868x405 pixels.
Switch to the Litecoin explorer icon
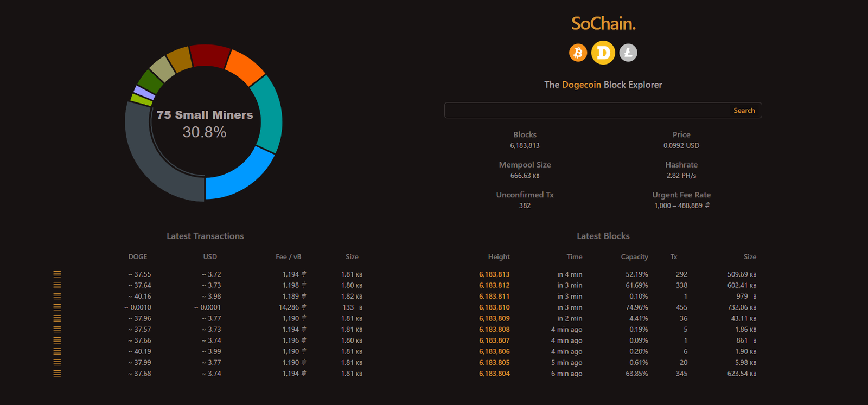[628, 53]
